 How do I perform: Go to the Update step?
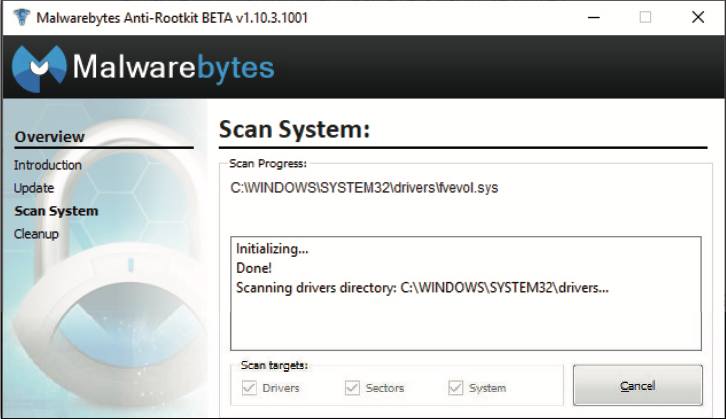coord(34,188)
